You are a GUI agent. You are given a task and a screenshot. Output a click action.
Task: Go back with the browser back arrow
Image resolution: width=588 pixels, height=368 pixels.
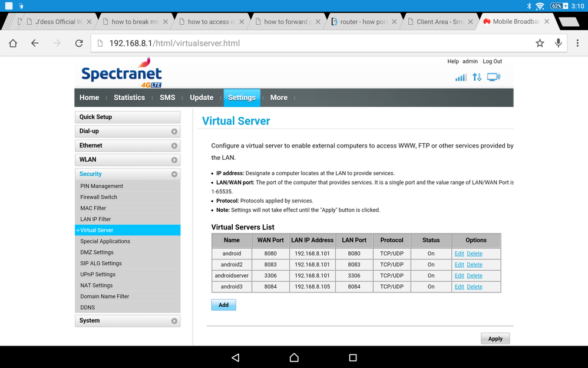pos(35,43)
